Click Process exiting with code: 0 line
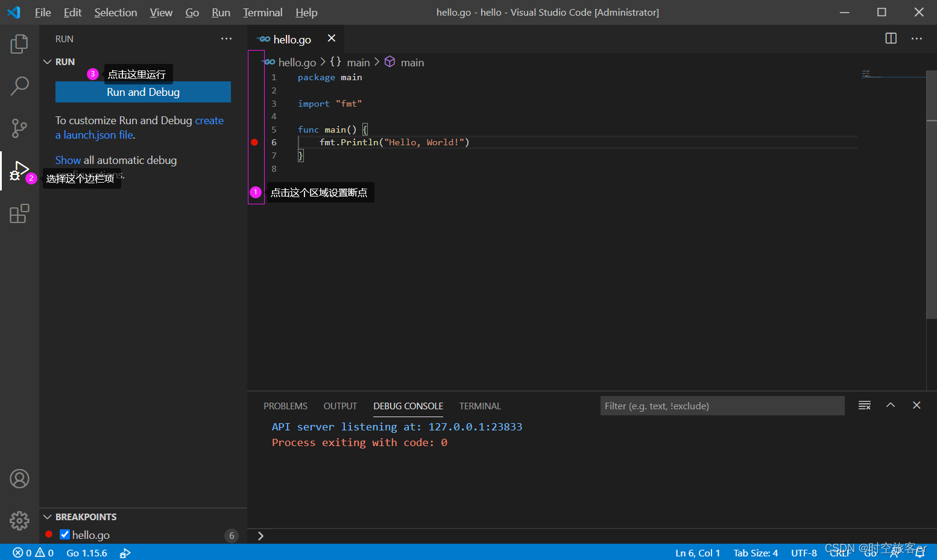 359,442
